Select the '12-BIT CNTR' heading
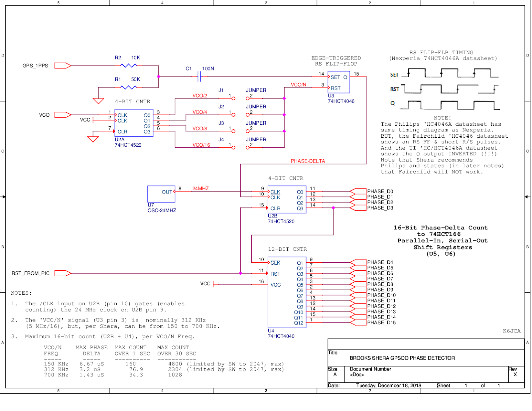 (288, 249)
